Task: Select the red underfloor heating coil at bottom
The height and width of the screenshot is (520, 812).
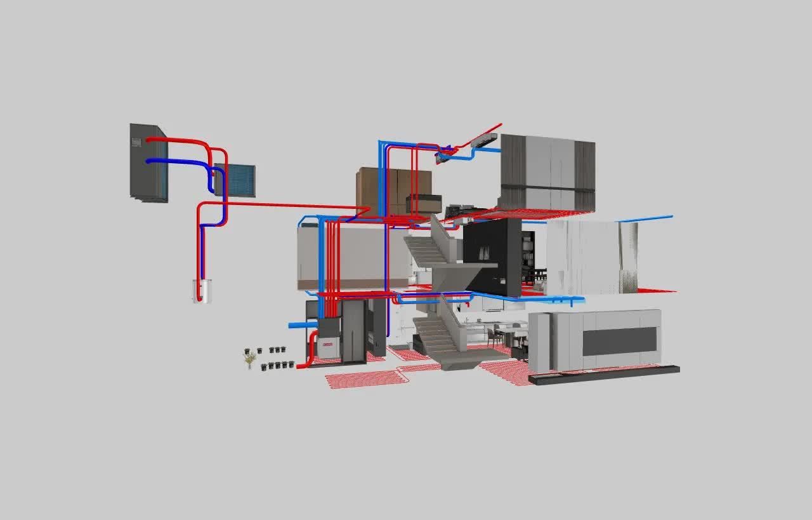Action: tap(365, 379)
